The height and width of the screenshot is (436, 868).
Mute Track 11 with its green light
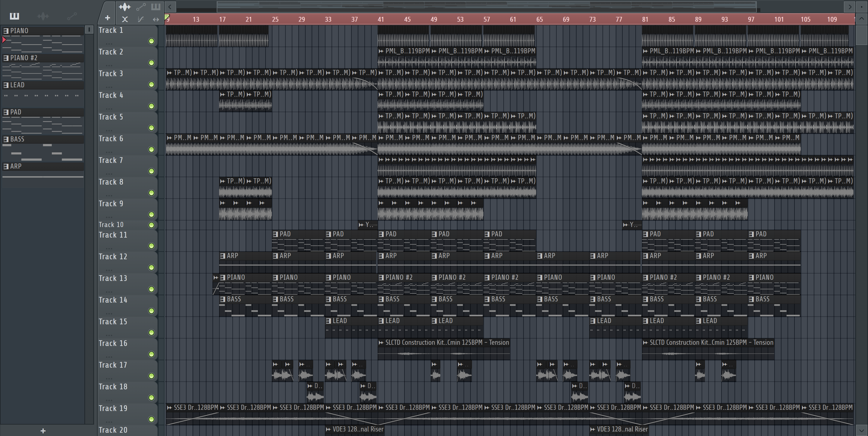pyautogui.click(x=152, y=246)
